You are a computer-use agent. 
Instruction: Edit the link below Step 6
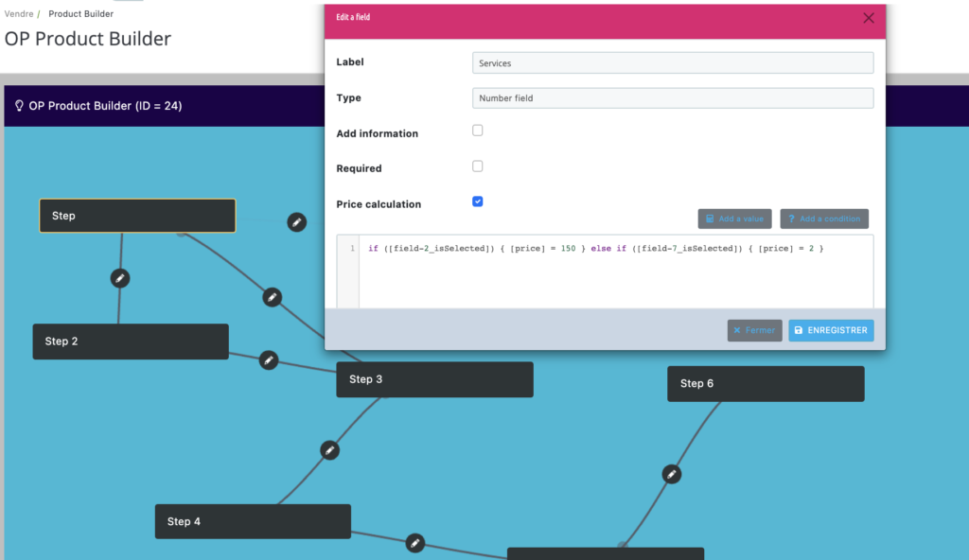(672, 474)
